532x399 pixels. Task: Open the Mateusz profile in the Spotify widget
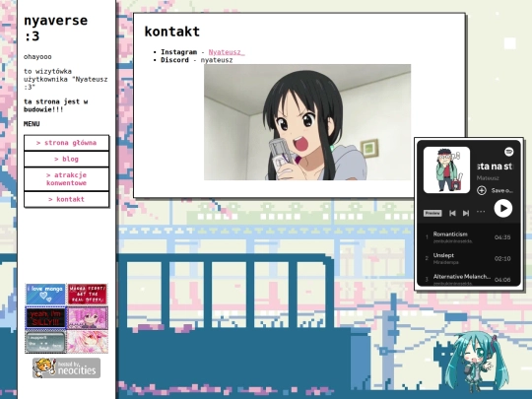coord(488,177)
